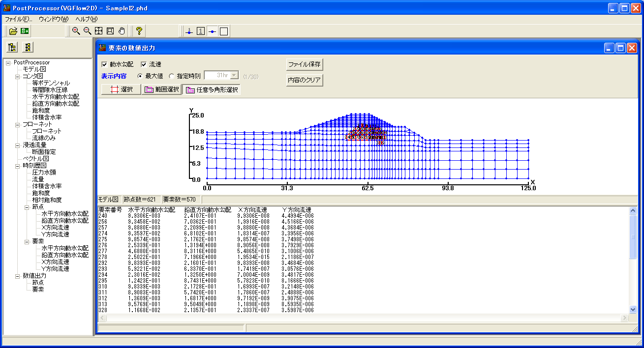Image resolution: width=644 pixels, height=348 pixels.
Task: Open the ファイル menu
Action: (18, 19)
